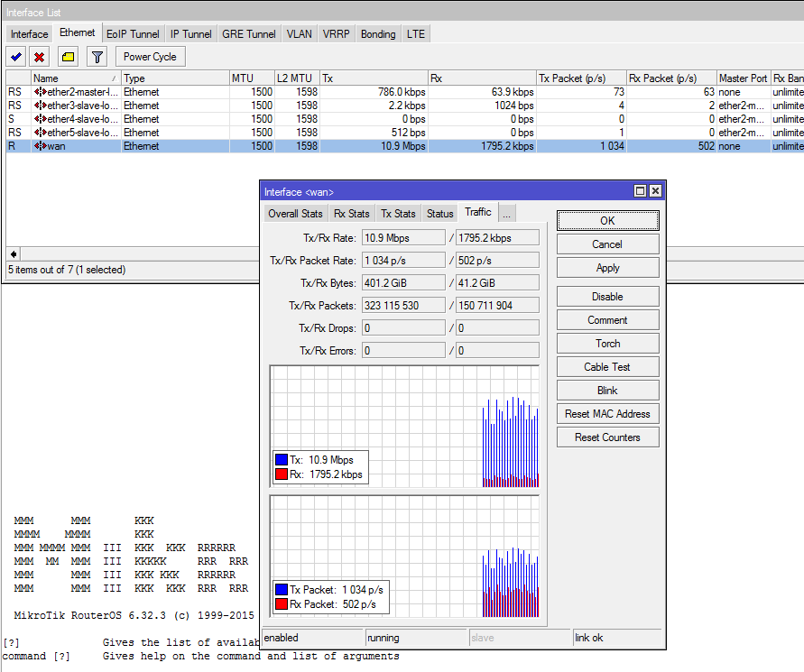Viewport: 804px width, 672px height.
Task: Click the ether2-master interface icon
Action: (40, 92)
